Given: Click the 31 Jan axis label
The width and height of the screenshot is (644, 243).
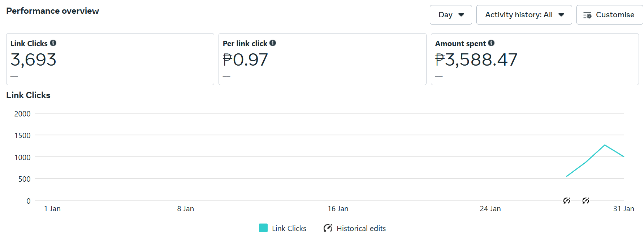Looking at the screenshot, I should 623,209.
